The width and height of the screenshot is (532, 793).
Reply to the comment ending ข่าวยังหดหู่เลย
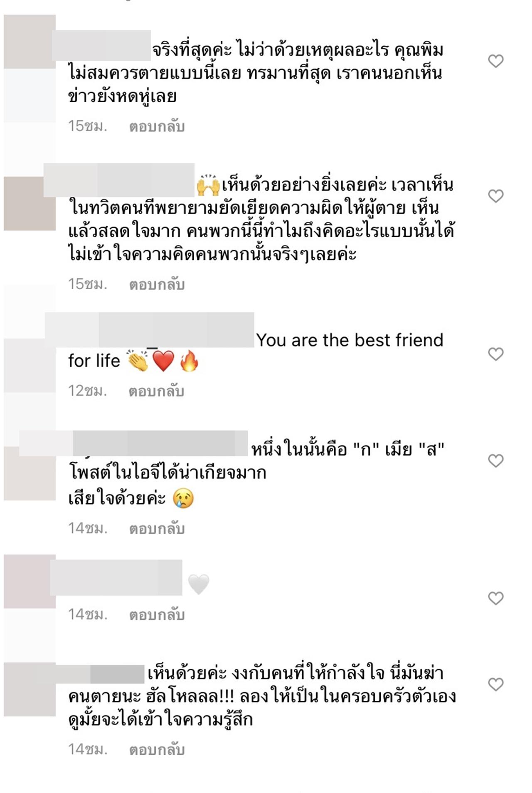[157, 126]
